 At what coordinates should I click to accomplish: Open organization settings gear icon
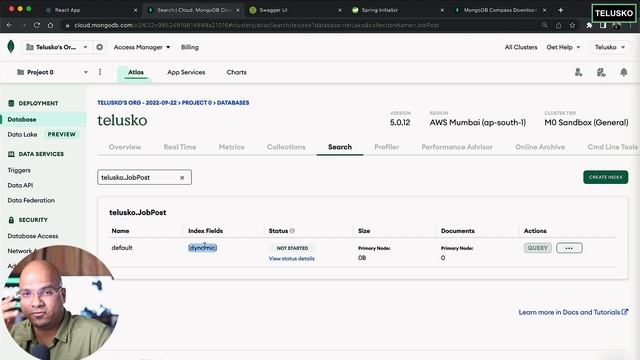click(x=100, y=47)
